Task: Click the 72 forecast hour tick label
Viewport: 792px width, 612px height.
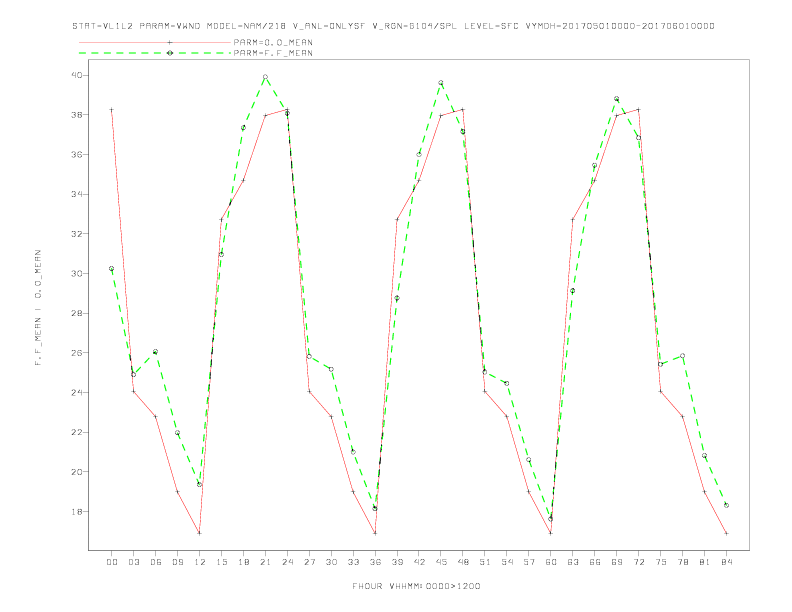Action: tap(638, 562)
